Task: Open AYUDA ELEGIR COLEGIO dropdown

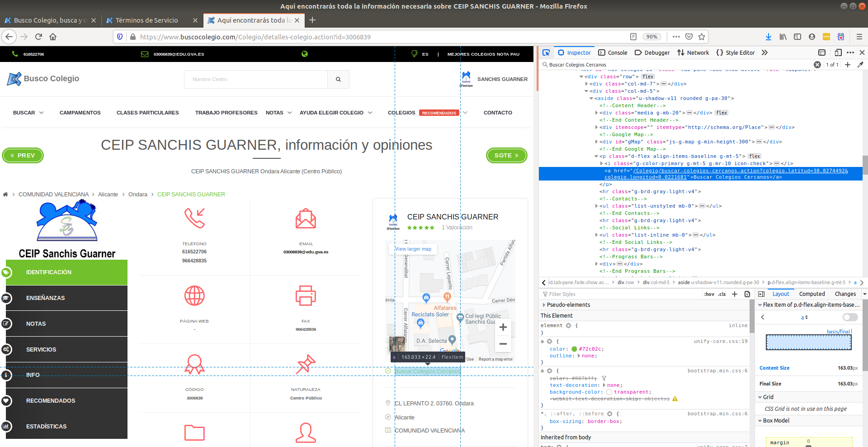Action: click(x=336, y=113)
